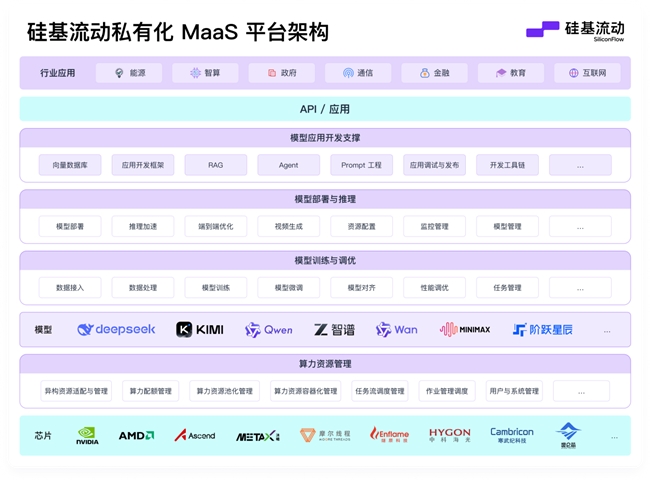Select the KIMI model logo

click(x=200, y=329)
